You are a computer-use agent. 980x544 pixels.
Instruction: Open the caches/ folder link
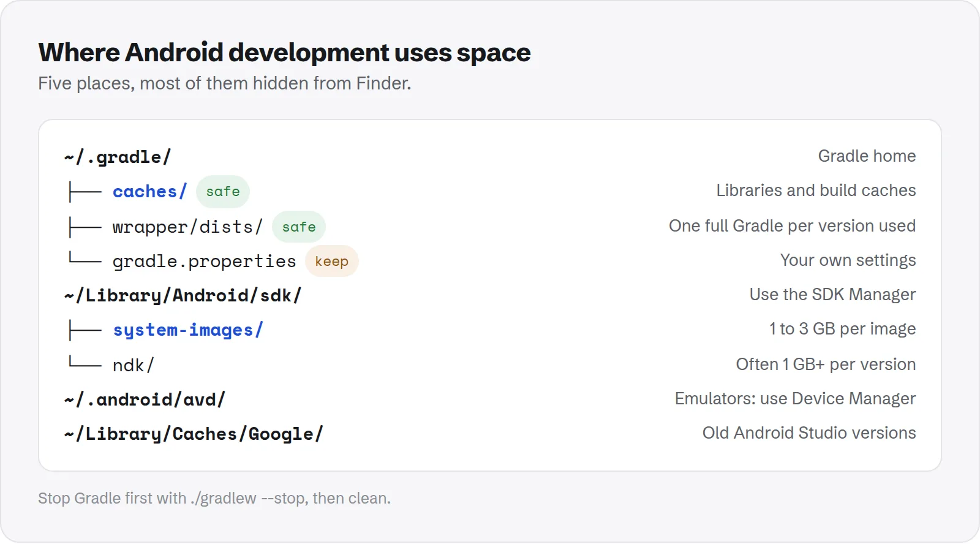click(149, 192)
